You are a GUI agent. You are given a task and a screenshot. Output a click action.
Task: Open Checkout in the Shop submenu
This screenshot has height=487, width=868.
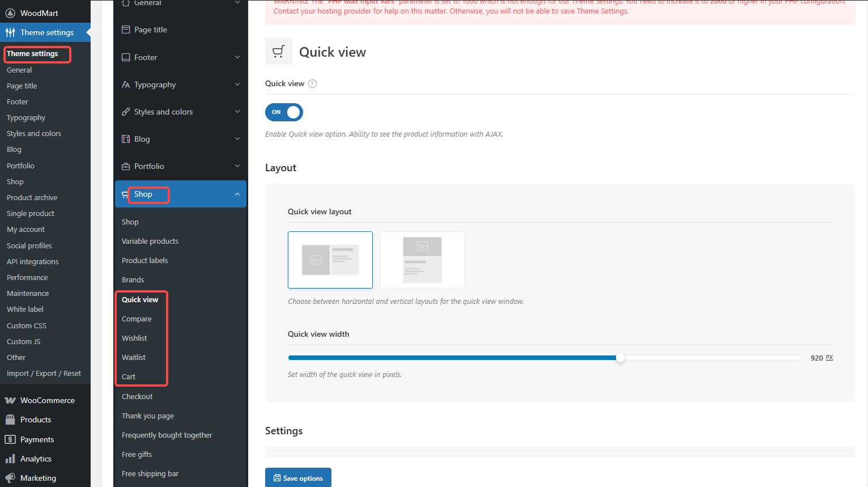coord(137,396)
